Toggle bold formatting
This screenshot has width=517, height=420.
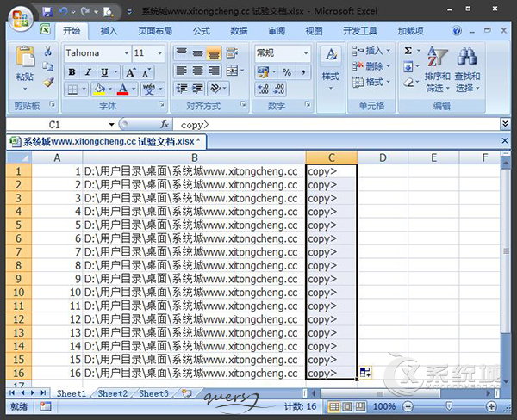[x=72, y=72]
